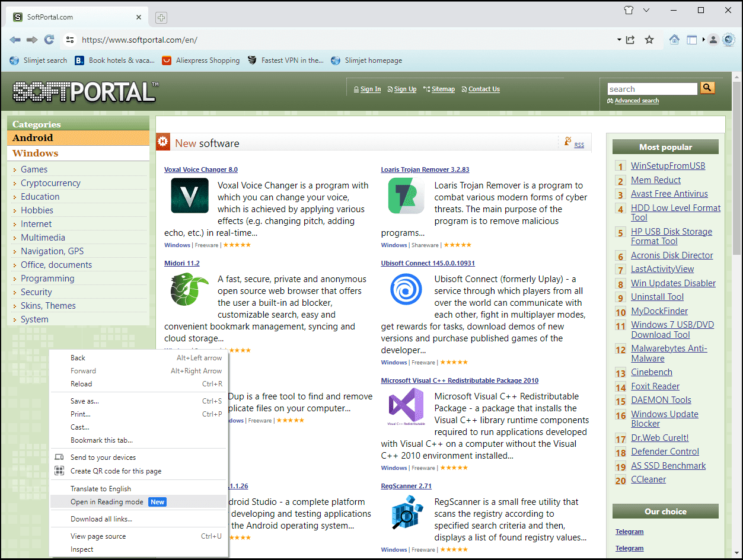Choose Open in Reading mode
The height and width of the screenshot is (560, 743).
[x=139, y=502]
